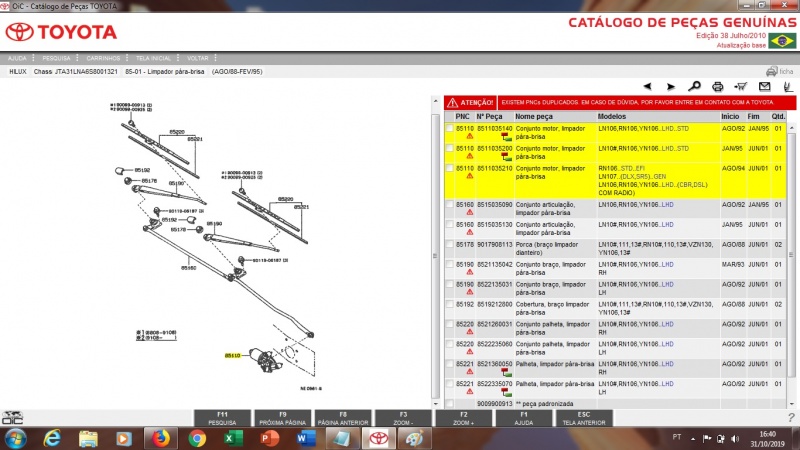This screenshot has width=800, height=450.
Task: Check the box for part 8511035140
Action: point(449,129)
